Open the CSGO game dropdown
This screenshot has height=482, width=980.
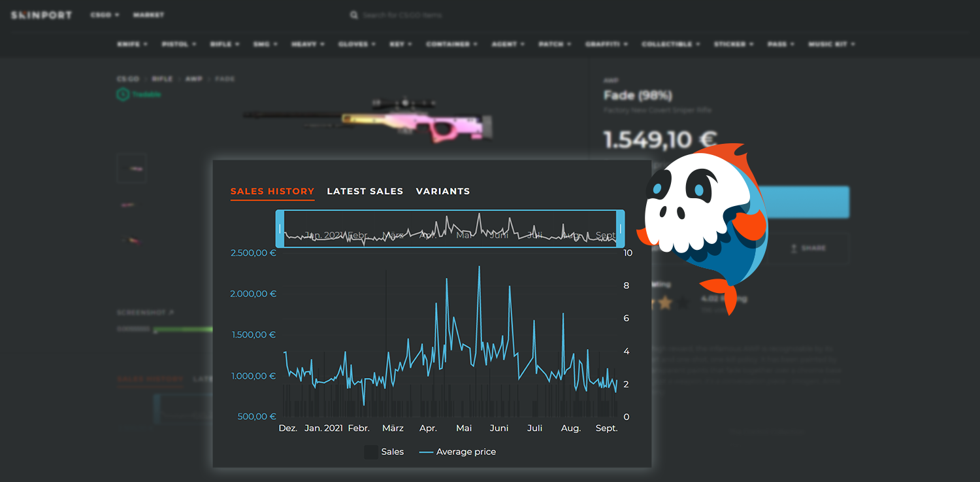click(105, 15)
